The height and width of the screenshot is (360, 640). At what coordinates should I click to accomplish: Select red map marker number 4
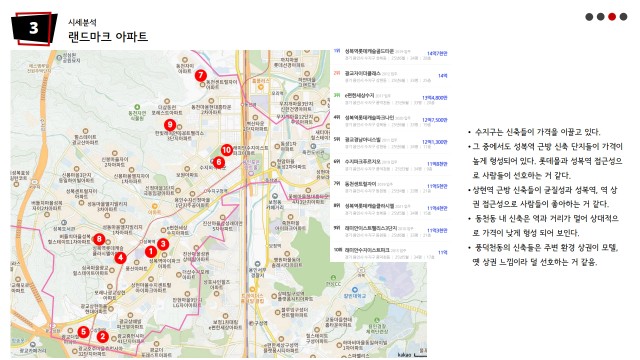point(120,258)
